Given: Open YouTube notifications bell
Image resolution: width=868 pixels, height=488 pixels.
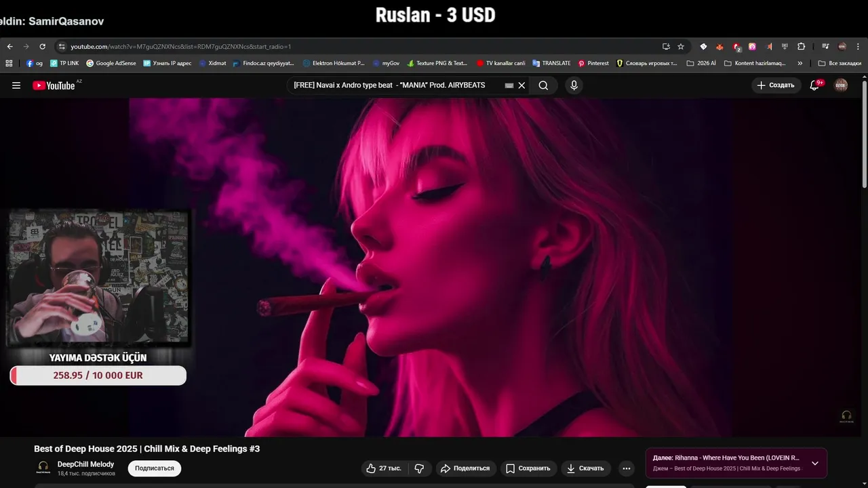Looking at the screenshot, I should (x=815, y=85).
